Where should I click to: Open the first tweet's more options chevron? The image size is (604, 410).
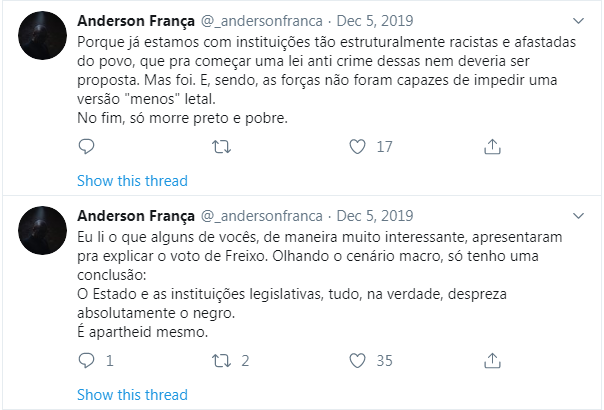click(579, 21)
